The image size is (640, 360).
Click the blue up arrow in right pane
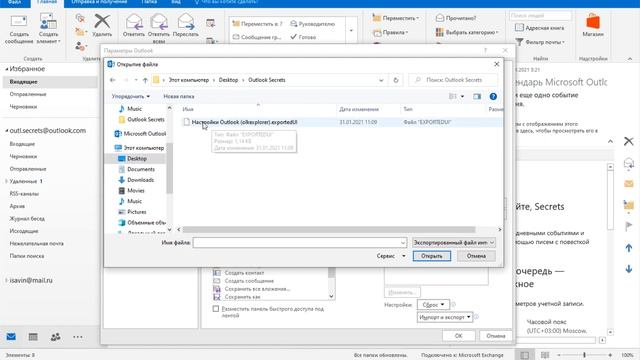coord(629,248)
